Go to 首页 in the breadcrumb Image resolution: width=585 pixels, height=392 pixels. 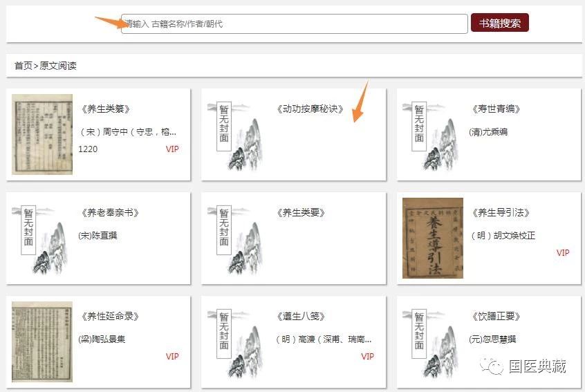pos(23,66)
